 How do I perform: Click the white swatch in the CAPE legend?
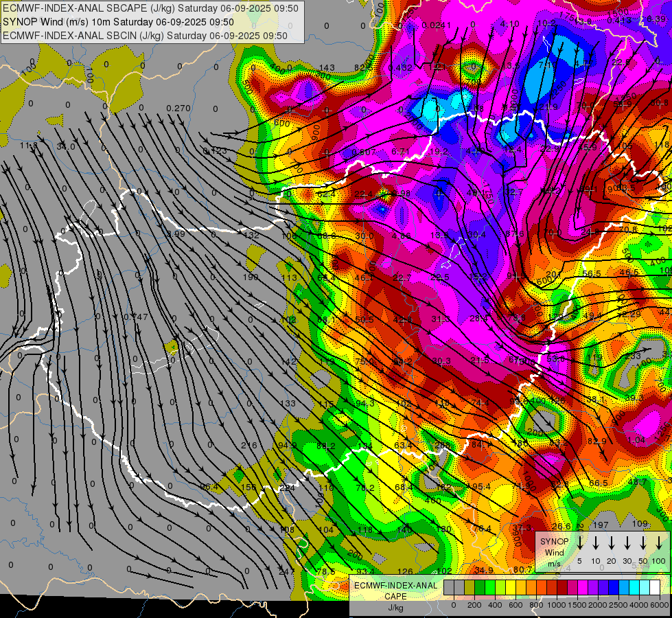(655, 588)
